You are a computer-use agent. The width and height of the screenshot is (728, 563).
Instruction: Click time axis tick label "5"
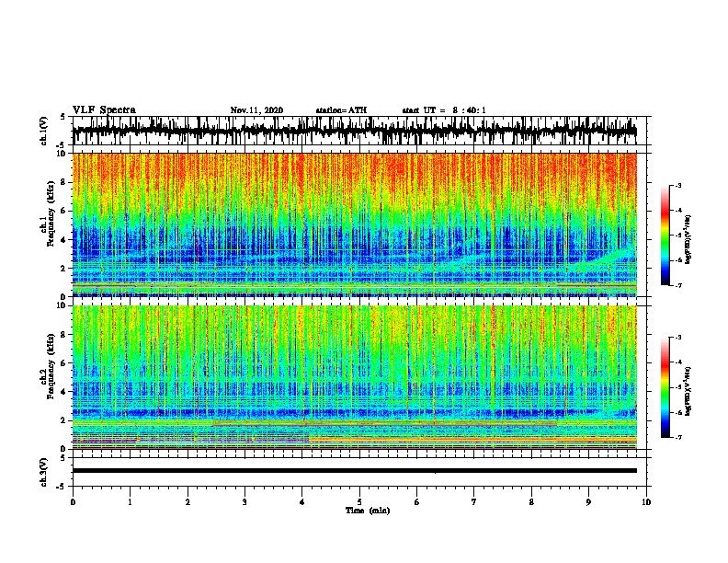click(359, 501)
